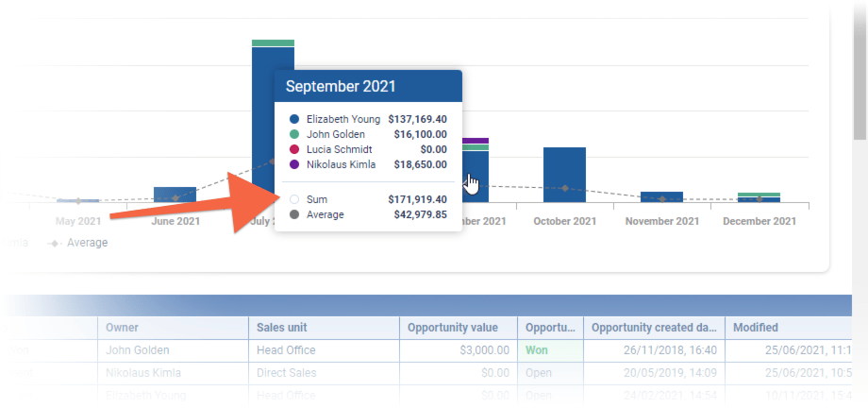The image size is (868, 408).
Task: Click the red Lucia Schmidt tooltip dot
Action: coord(294,149)
